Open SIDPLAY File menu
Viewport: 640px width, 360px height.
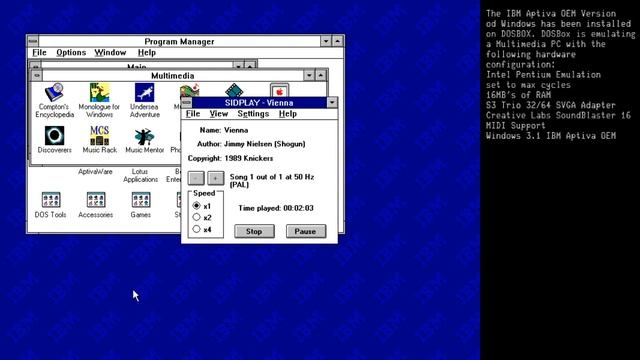click(193, 114)
